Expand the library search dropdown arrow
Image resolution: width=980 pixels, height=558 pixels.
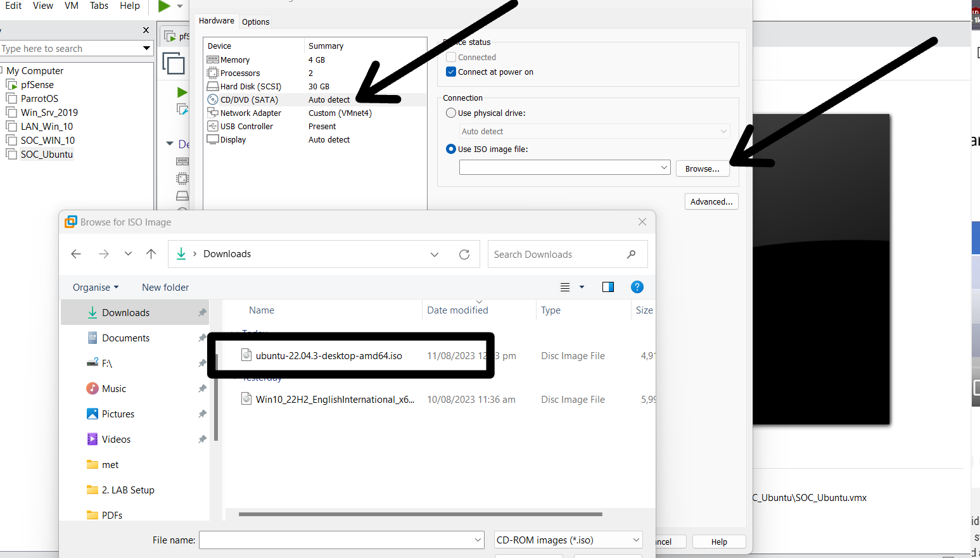[146, 48]
